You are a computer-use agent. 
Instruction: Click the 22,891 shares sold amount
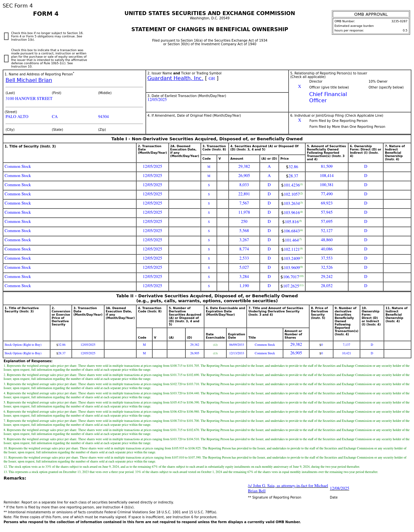(244, 194)
